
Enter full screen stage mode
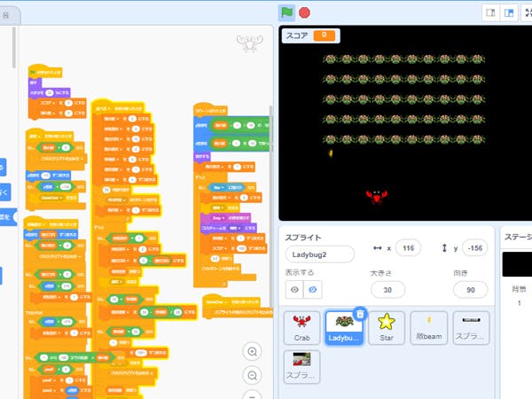tap(528, 12)
